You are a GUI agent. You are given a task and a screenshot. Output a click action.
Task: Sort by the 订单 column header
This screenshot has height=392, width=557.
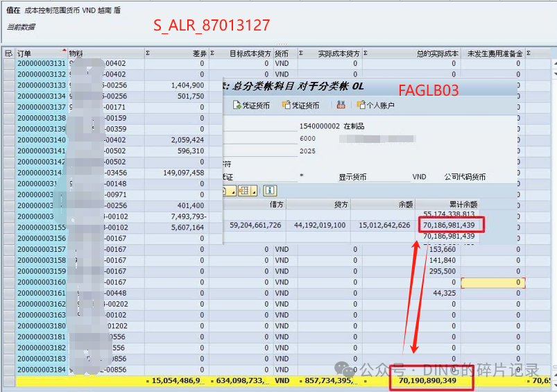coord(41,53)
